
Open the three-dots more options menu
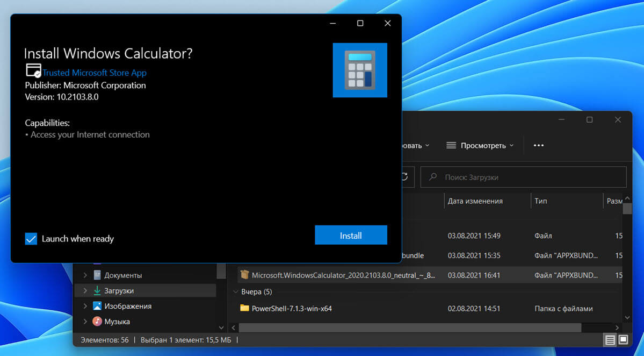click(539, 145)
